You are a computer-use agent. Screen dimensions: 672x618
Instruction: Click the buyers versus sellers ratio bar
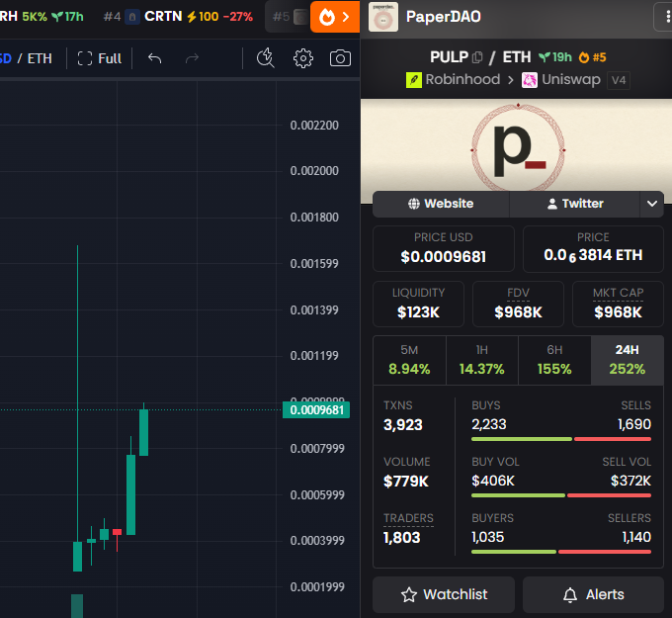point(561,552)
